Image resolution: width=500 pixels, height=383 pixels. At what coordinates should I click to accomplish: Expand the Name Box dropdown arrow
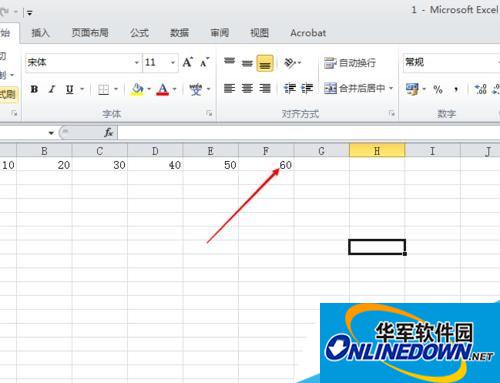(51, 133)
